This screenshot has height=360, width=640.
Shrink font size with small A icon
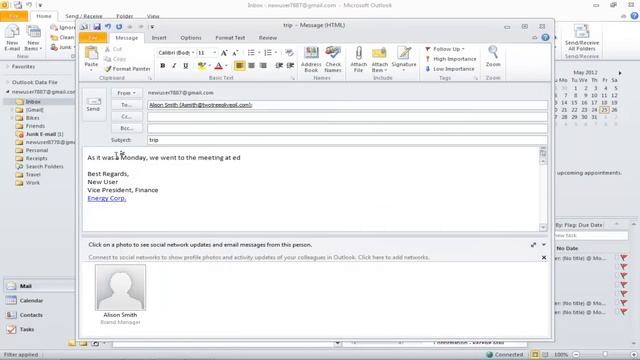tap(235, 53)
